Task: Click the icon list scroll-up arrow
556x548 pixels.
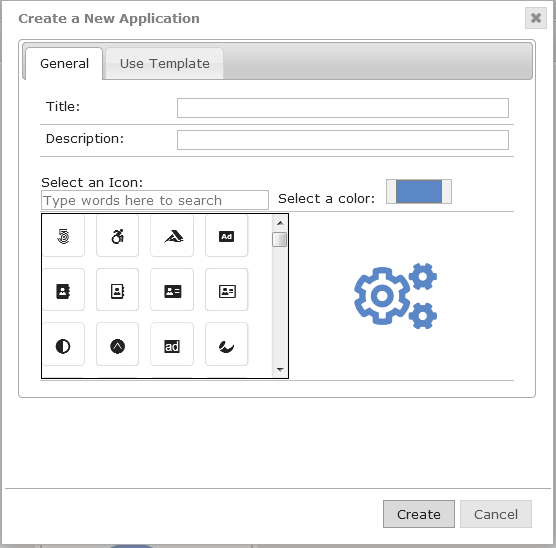Action: point(280,223)
